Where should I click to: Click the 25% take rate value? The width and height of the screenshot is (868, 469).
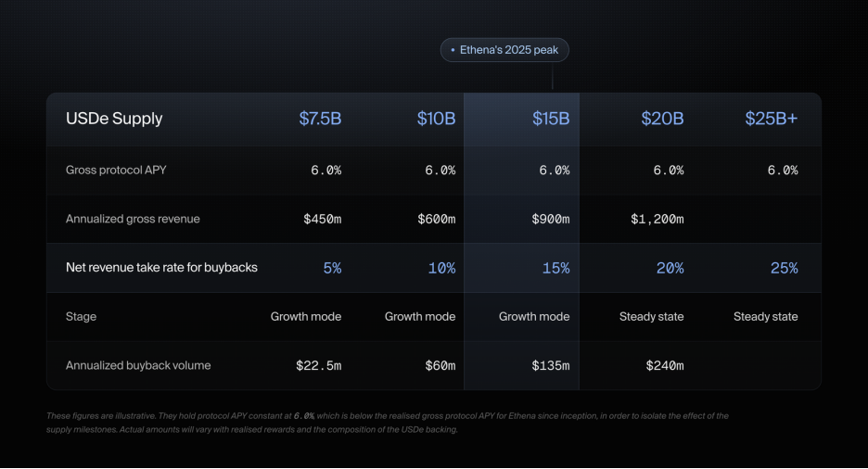click(784, 268)
